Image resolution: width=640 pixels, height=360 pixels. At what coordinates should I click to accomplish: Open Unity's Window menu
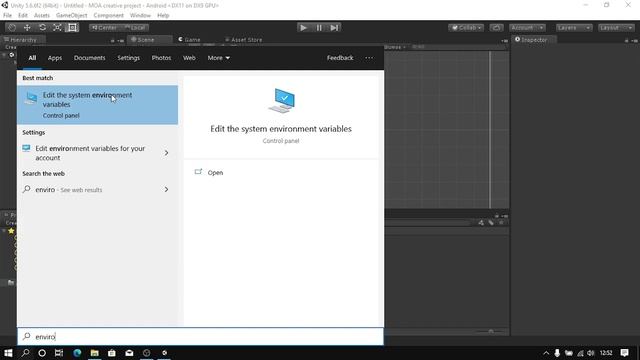140,16
